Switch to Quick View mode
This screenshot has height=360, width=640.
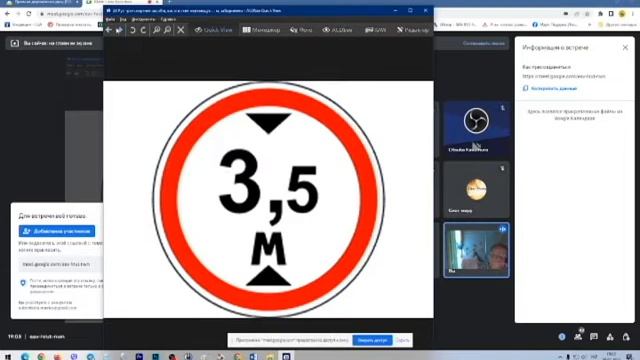coord(213,30)
